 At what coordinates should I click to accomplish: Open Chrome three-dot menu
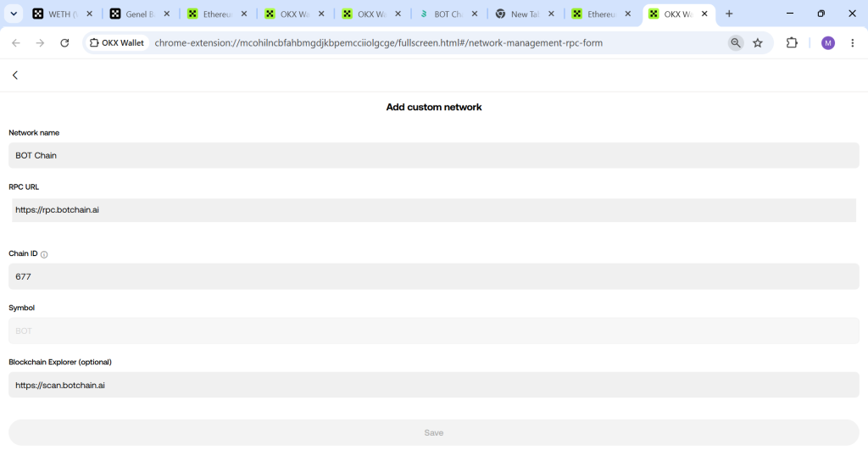(x=853, y=42)
